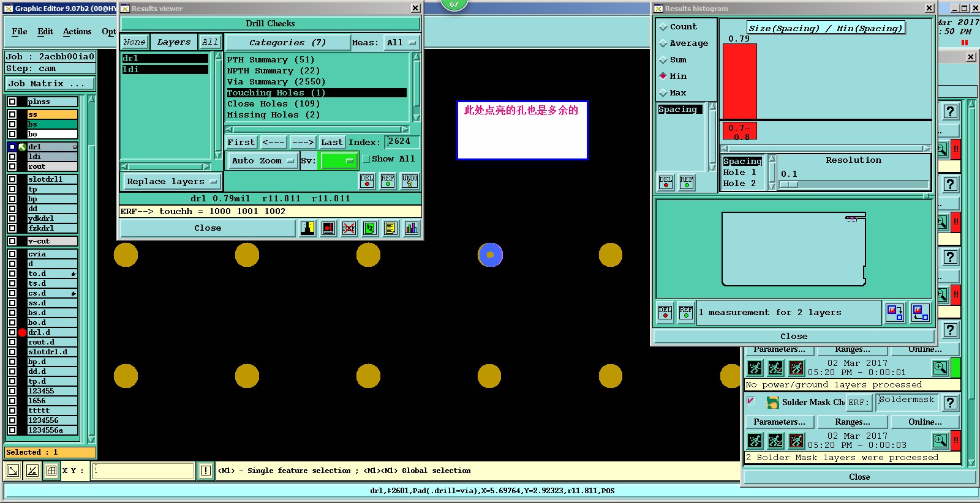This screenshot has width=980, height=503.
Task: Click the yellow report page icon
Action: 391,228
